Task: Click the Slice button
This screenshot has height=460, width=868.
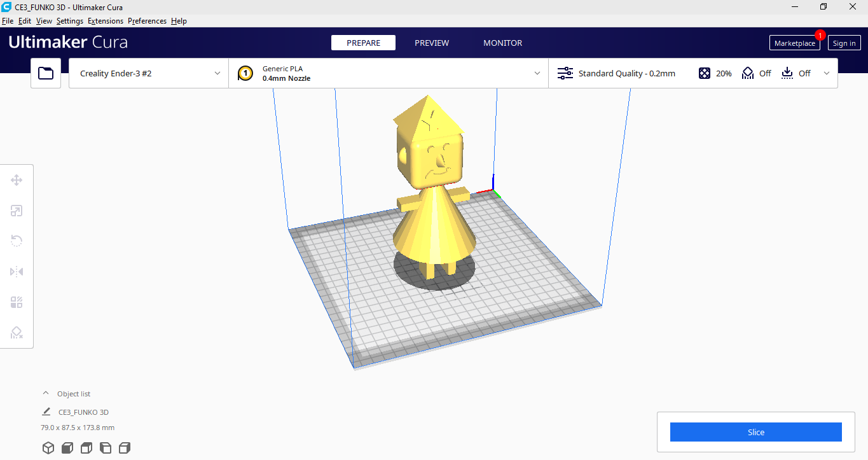Action: (x=756, y=432)
